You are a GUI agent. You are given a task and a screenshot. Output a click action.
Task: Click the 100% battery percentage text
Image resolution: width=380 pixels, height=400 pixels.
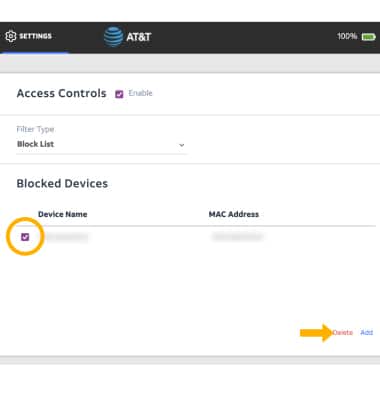[x=347, y=36]
